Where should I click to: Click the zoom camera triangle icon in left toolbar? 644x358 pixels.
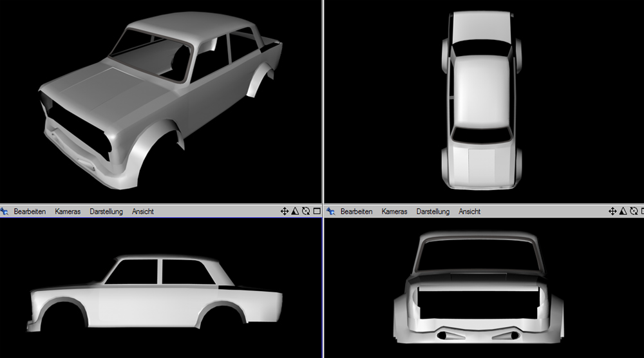295,211
